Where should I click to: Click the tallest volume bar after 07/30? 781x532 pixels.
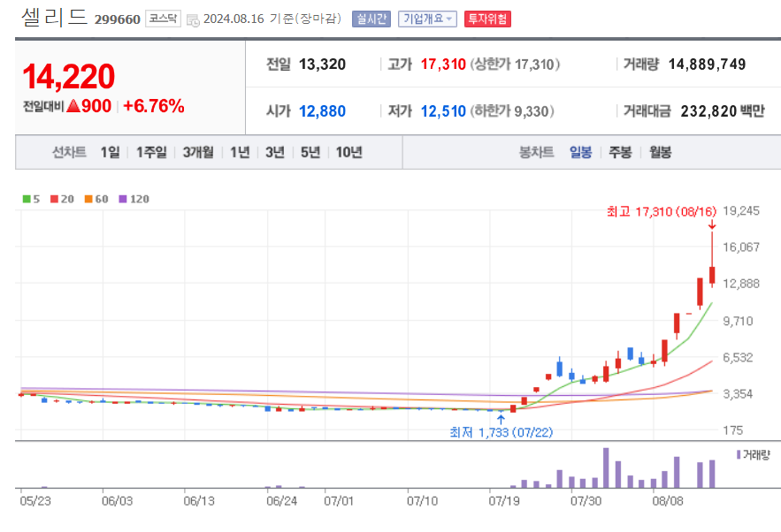[606, 467]
